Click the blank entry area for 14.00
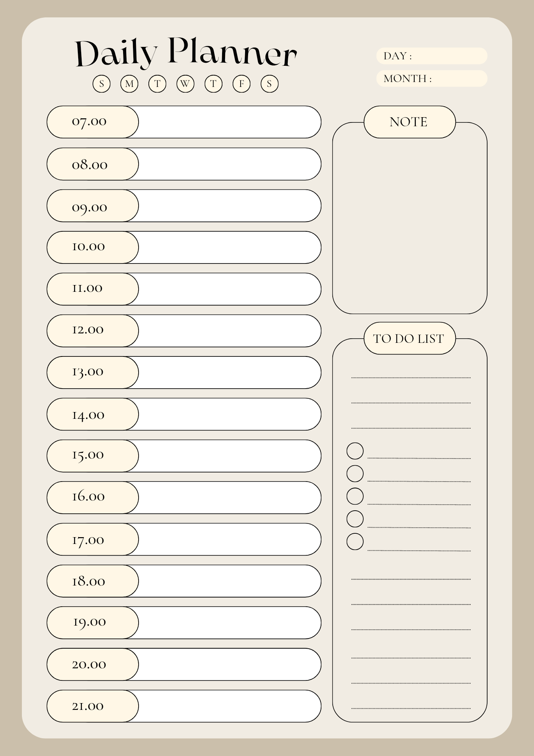Screen dimensions: 534x756 228,414
